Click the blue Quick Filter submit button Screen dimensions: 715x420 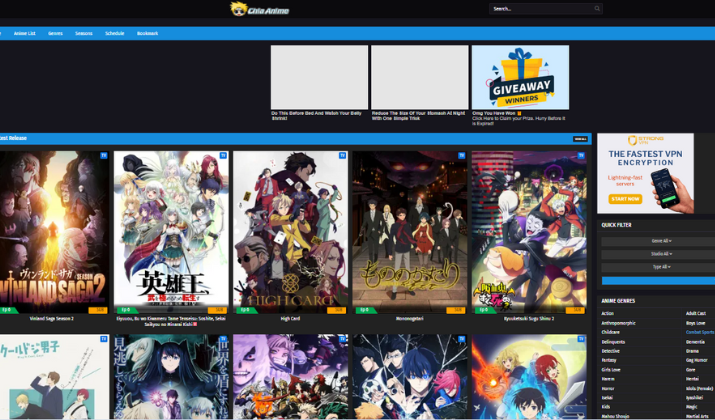coord(658,280)
